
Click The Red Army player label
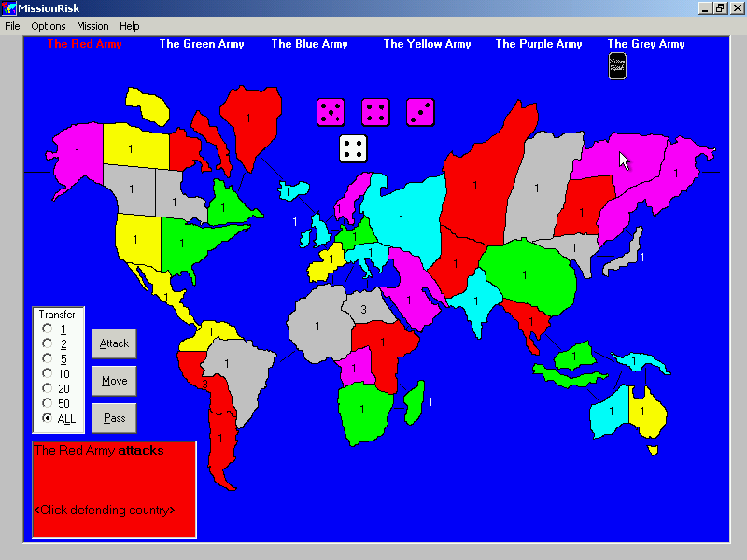coord(84,44)
